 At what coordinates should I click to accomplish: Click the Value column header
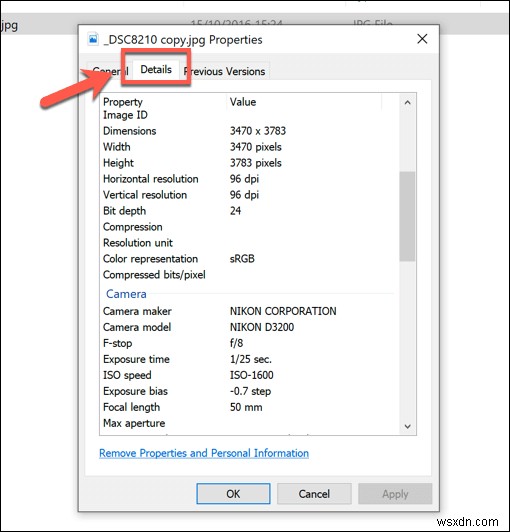[x=304, y=102]
